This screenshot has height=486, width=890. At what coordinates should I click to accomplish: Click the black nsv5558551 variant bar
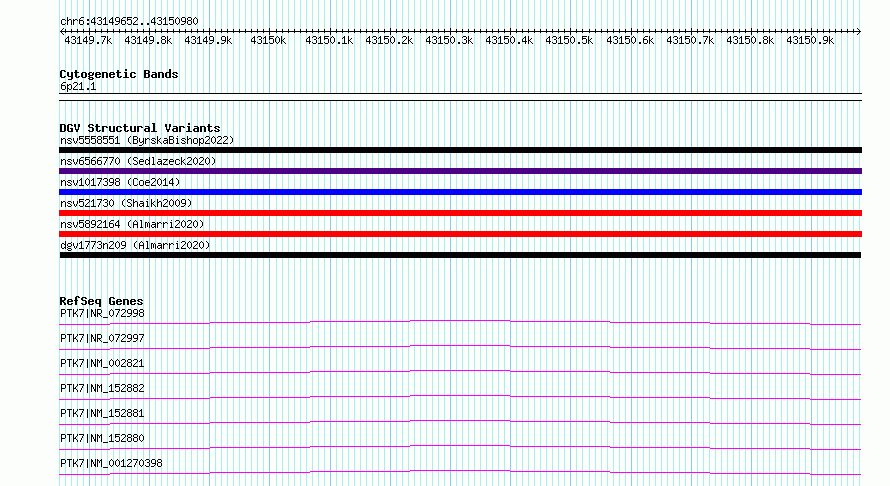460,150
